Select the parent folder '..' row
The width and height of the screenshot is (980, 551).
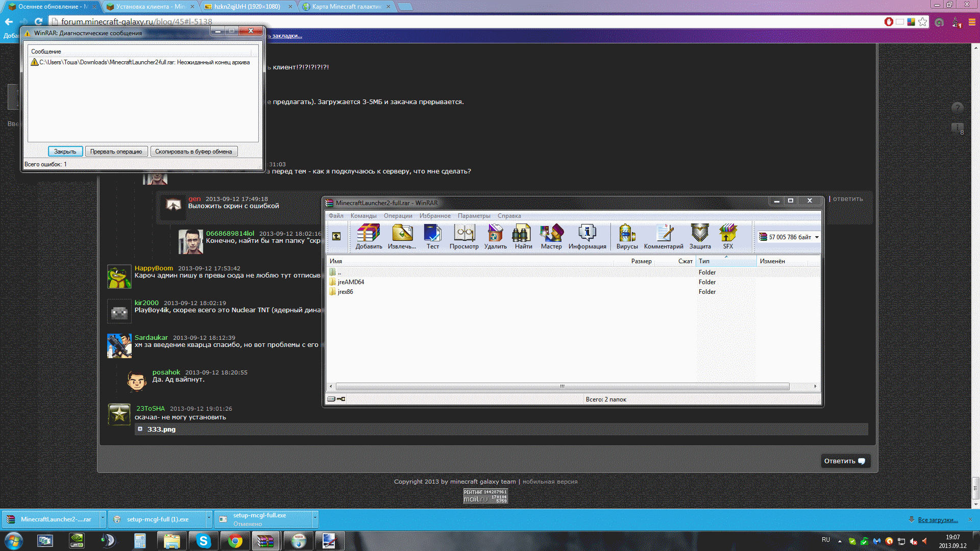[574, 272]
